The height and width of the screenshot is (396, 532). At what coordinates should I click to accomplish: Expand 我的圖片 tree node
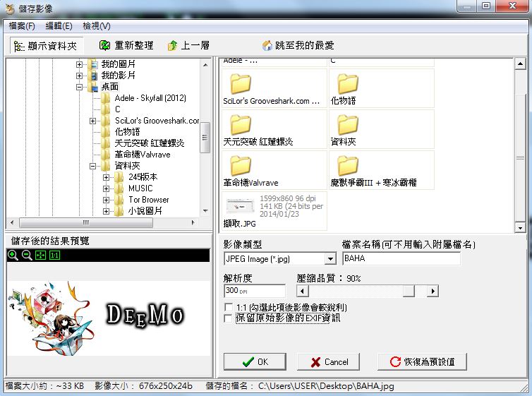point(79,64)
